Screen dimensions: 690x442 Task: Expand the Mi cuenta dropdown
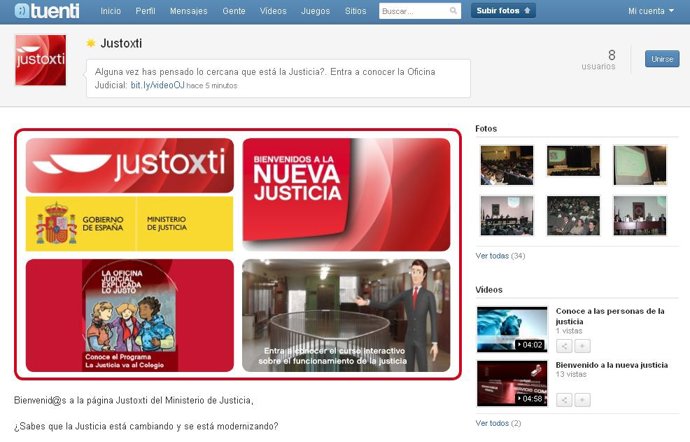pos(651,11)
